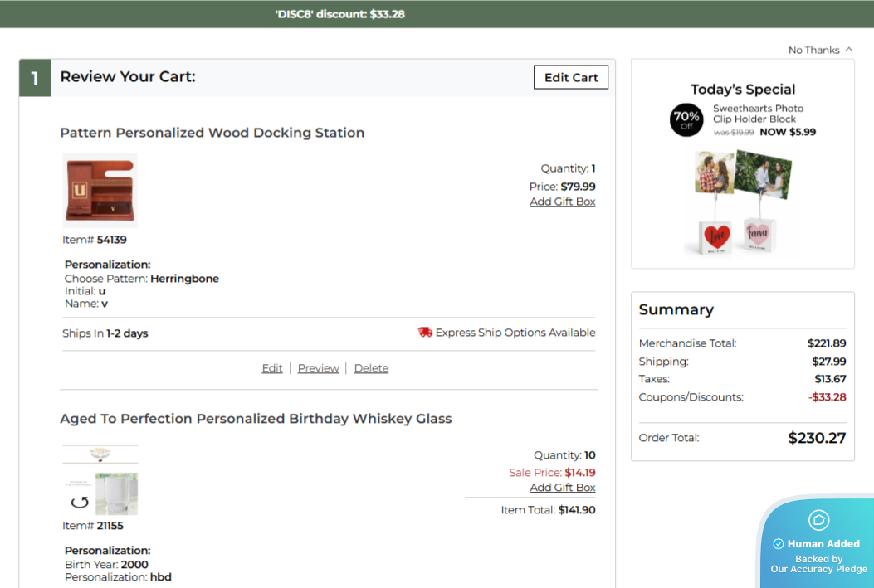Click the DISC8 discount banner
874x588 pixels.
(x=340, y=14)
